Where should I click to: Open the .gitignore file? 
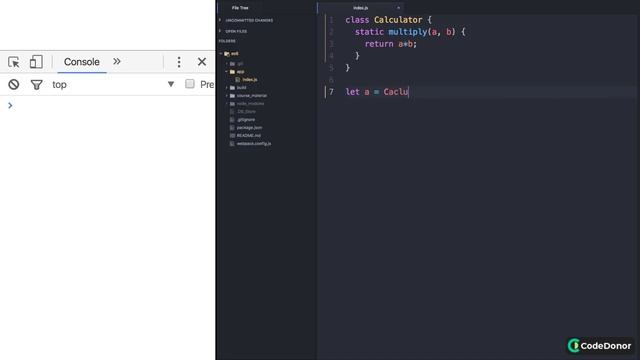(x=246, y=120)
